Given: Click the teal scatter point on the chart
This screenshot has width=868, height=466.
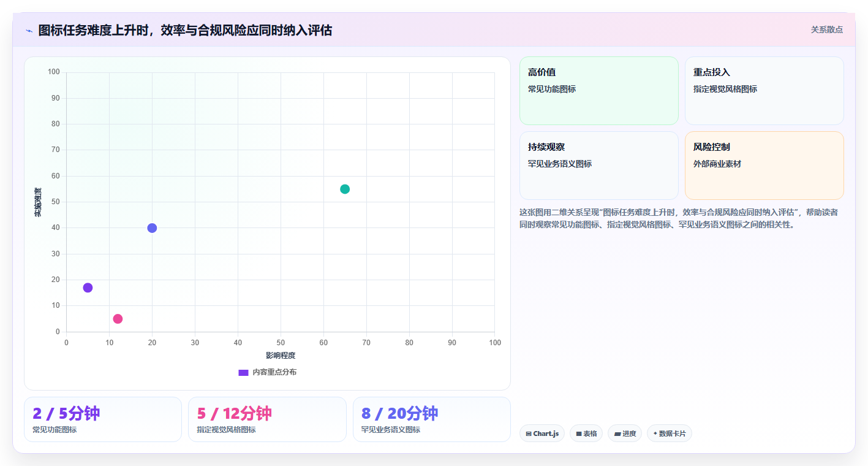Looking at the screenshot, I should (x=345, y=189).
